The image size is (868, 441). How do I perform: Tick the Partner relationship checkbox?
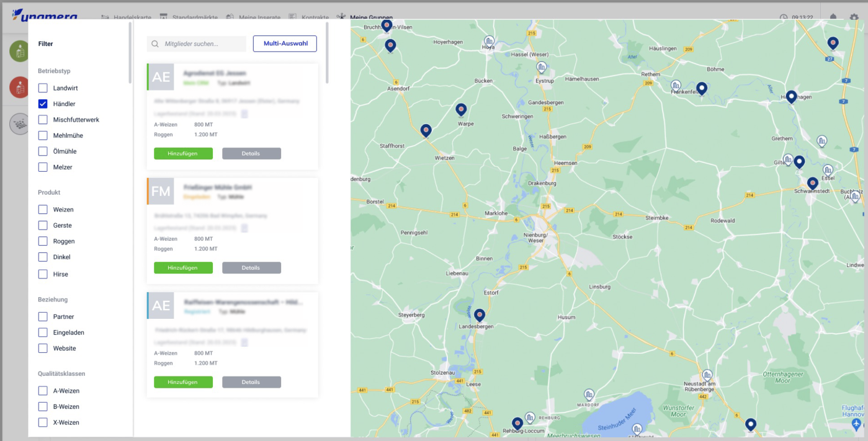[x=43, y=316]
